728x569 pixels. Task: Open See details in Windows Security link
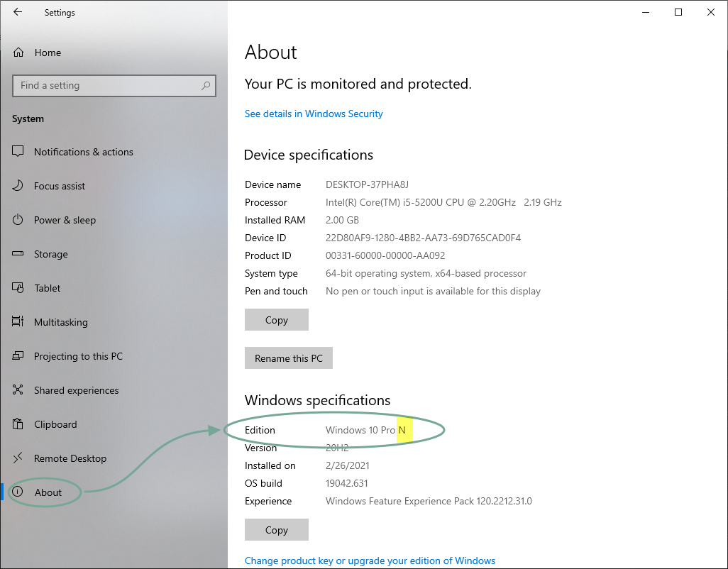314,114
